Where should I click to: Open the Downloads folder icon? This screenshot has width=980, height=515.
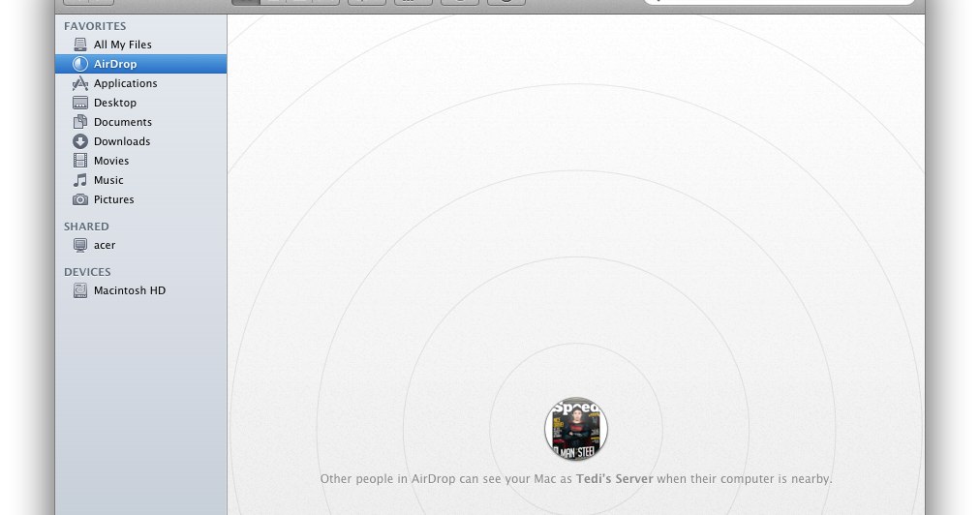click(80, 141)
